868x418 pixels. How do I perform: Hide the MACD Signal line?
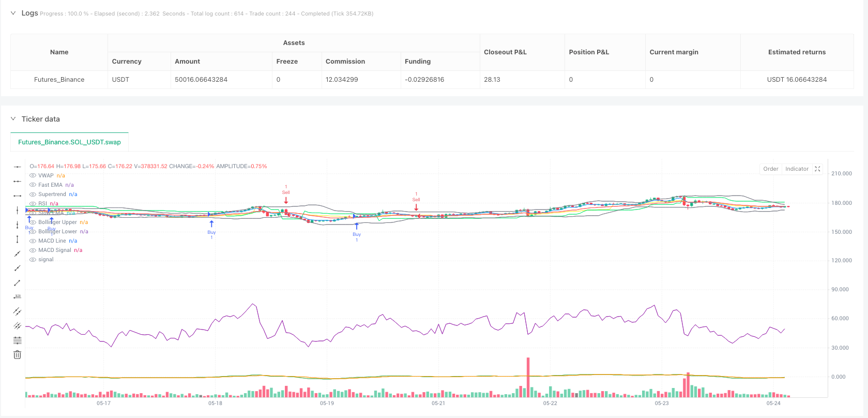33,250
